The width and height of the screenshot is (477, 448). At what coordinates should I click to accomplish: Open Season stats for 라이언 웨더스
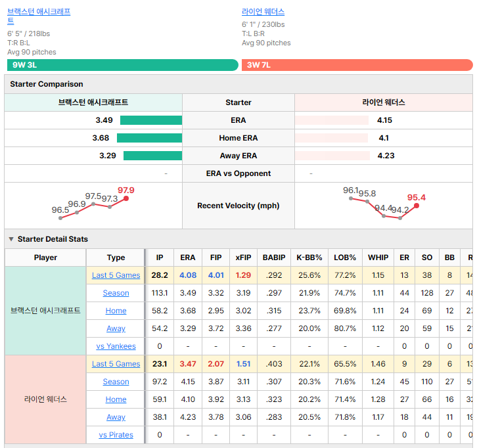pyautogui.click(x=116, y=382)
